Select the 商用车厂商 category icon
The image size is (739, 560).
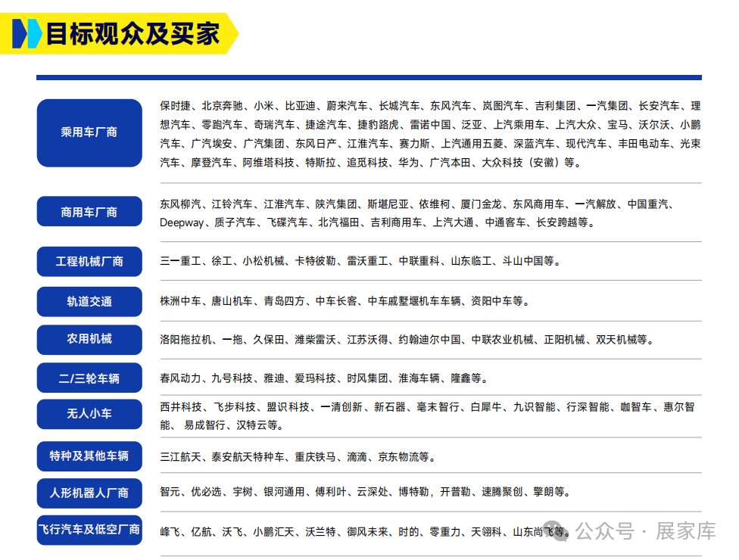point(89,211)
